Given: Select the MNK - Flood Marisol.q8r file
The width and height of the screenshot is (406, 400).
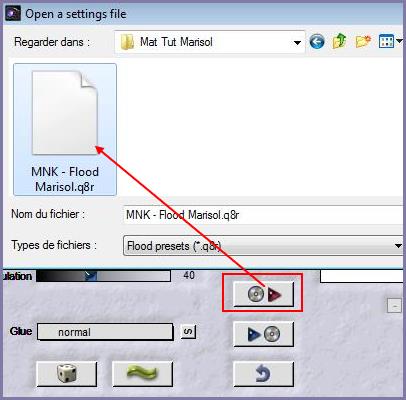Looking at the screenshot, I should 65,129.
